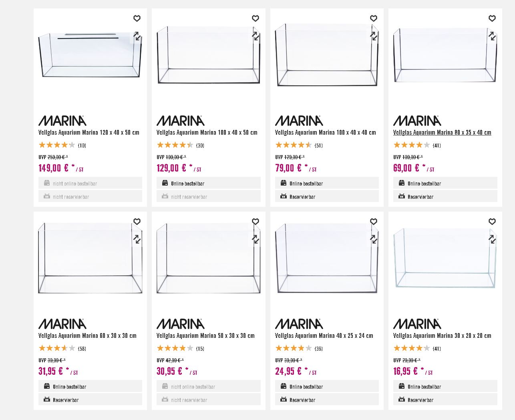This screenshot has height=420, width=515.
Task: Click the heart icon on the 100 x 40 x 50 cm aquarium
Action: tap(255, 18)
